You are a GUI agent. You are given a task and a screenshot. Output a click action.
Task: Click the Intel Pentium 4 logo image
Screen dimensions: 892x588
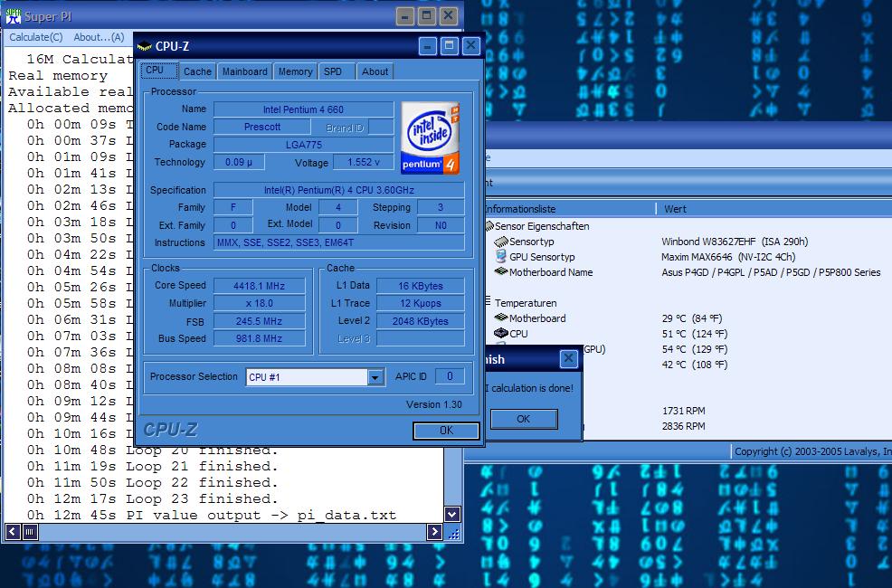click(430, 138)
